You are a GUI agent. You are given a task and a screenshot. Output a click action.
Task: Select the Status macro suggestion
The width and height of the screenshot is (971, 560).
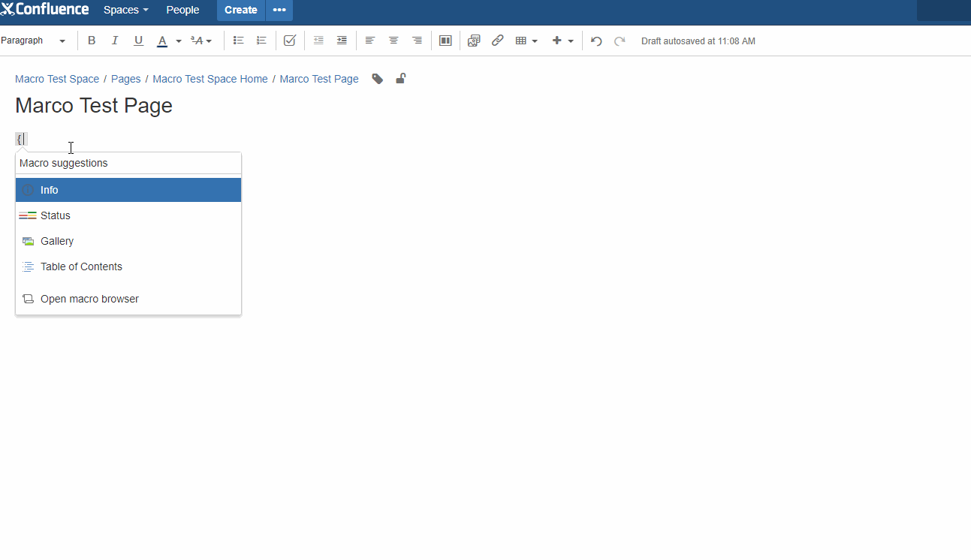(x=128, y=215)
